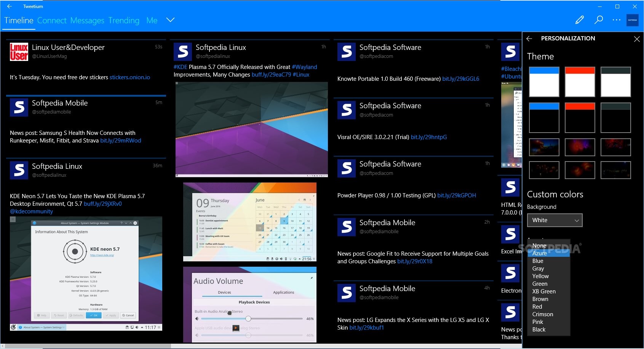View the calendar widget screenshot image

coord(250,222)
